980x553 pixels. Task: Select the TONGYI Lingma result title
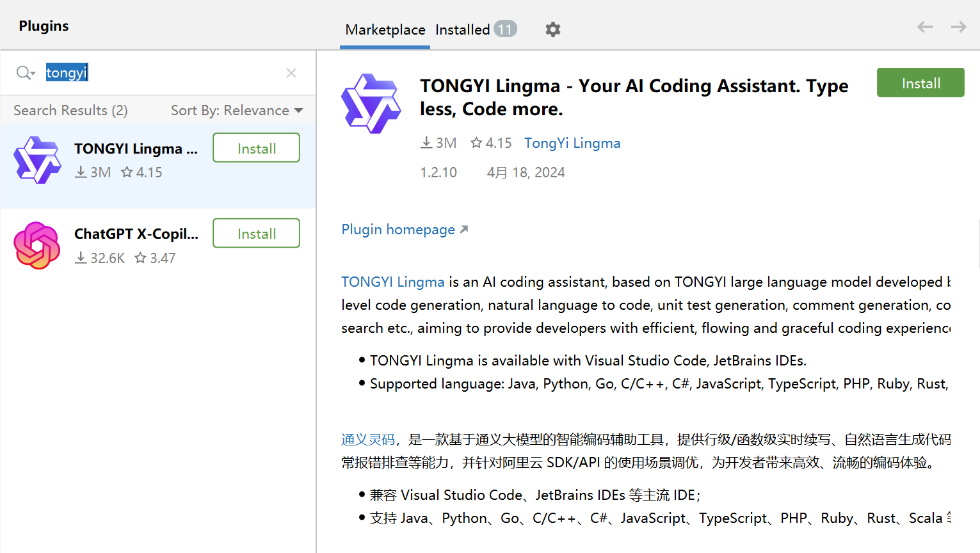[x=136, y=149]
